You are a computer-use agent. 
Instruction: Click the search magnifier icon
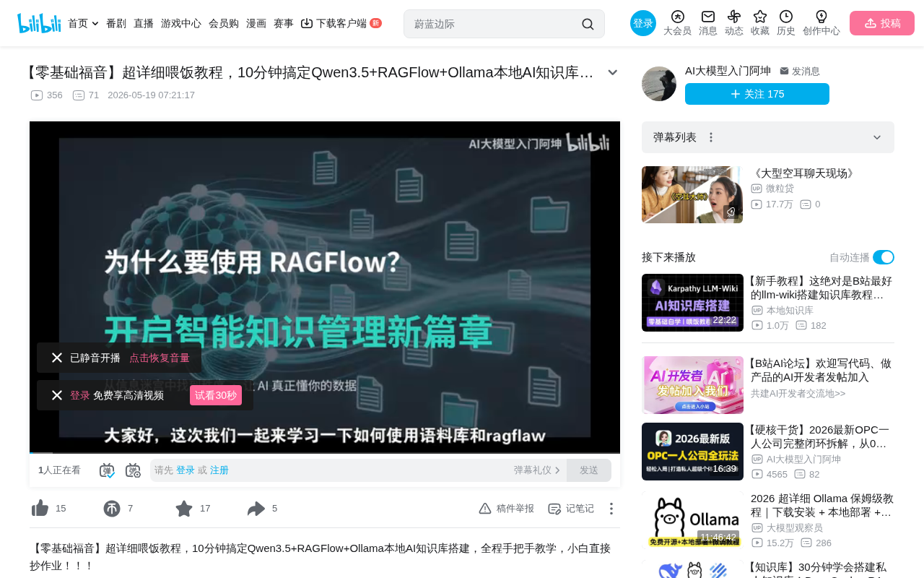[588, 24]
